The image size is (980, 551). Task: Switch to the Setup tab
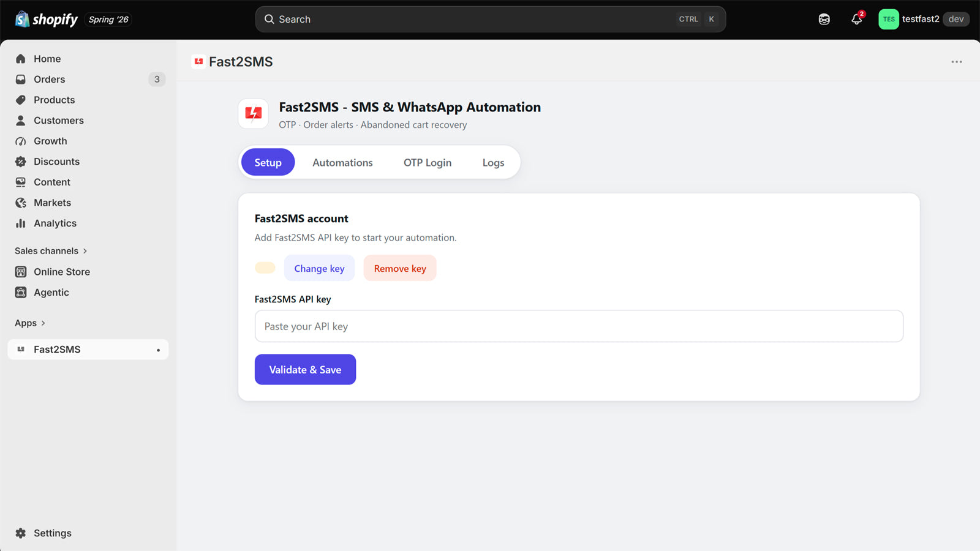(268, 162)
